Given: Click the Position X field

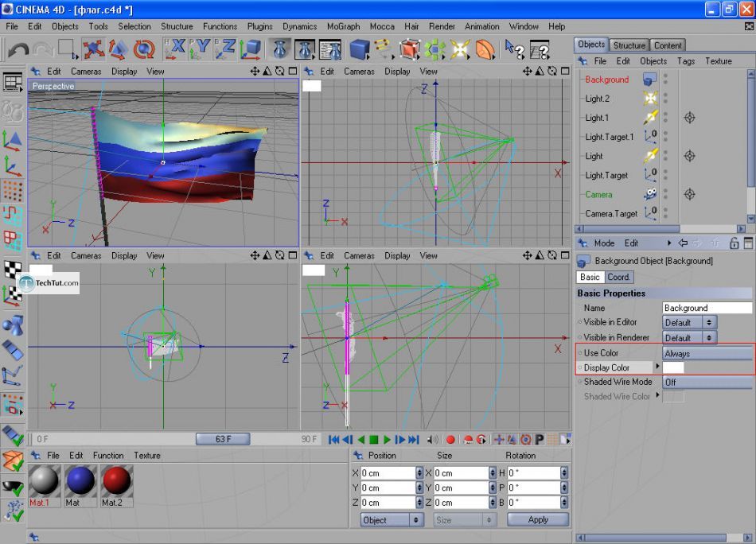Looking at the screenshot, I should click(388, 473).
